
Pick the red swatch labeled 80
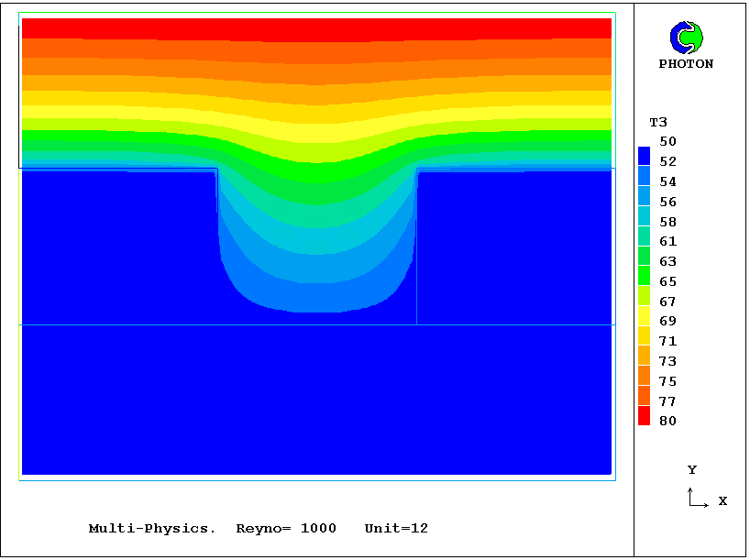click(x=644, y=417)
